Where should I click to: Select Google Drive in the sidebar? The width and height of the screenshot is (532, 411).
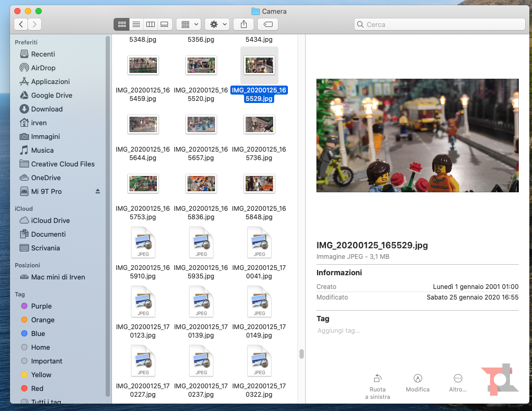(51, 95)
